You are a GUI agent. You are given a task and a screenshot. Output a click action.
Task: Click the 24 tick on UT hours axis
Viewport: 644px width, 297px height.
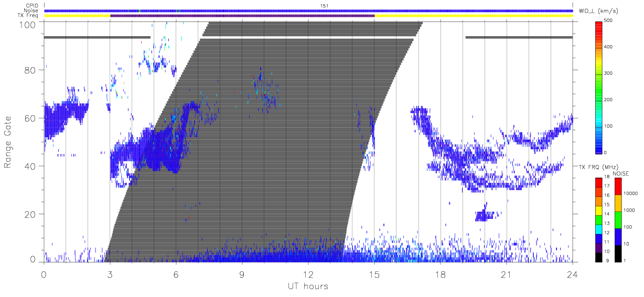tap(572, 274)
